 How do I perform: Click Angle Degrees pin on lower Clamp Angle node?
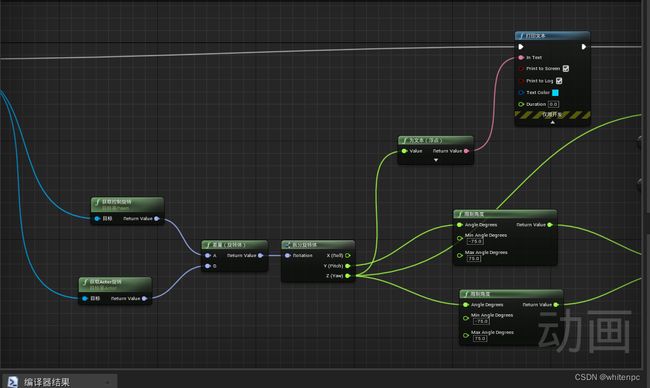(x=466, y=305)
